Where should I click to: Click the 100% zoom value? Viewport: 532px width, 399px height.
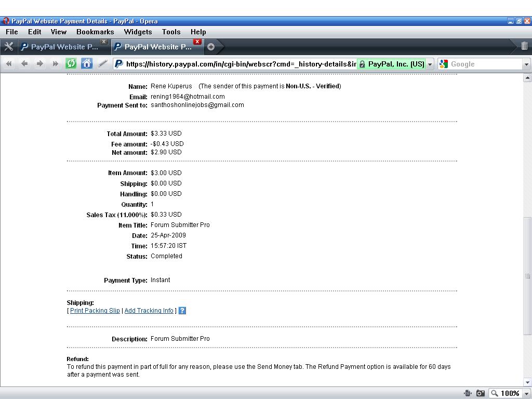pos(510,394)
